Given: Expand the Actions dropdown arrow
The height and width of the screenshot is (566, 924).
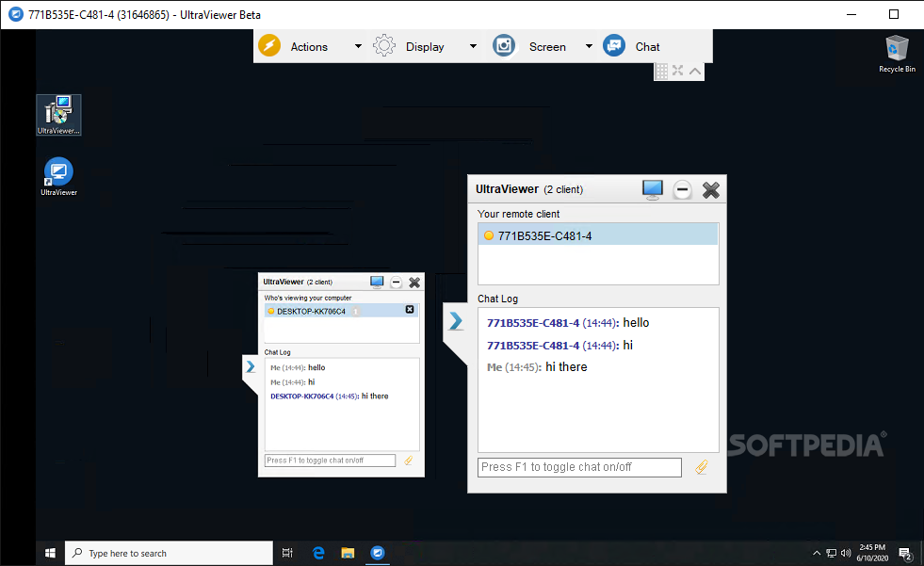Looking at the screenshot, I should click(358, 46).
